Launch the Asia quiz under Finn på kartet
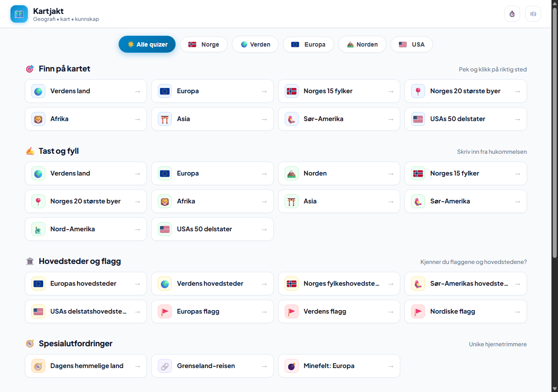The height and width of the screenshot is (392, 558). click(x=212, y=119)
